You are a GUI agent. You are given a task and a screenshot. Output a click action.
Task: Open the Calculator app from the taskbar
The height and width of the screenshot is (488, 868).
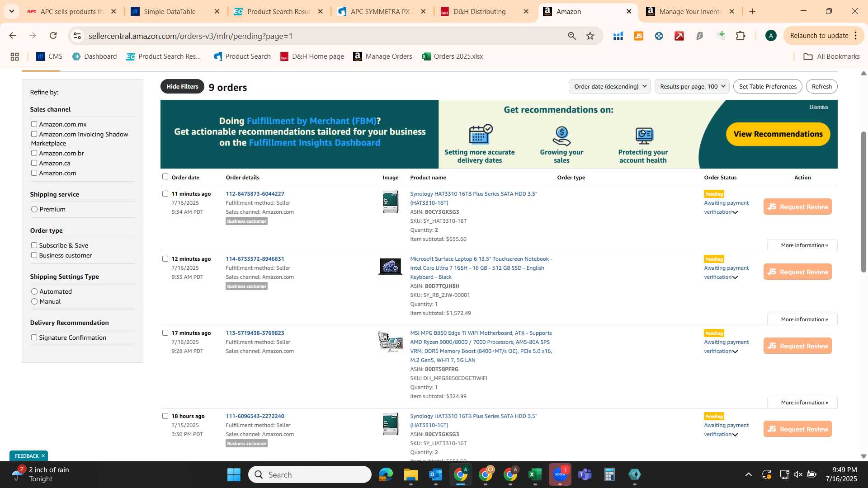tap(609, 474)
